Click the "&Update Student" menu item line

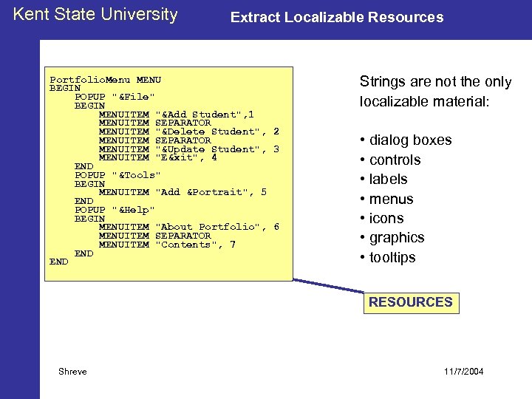tap(189, 149)
